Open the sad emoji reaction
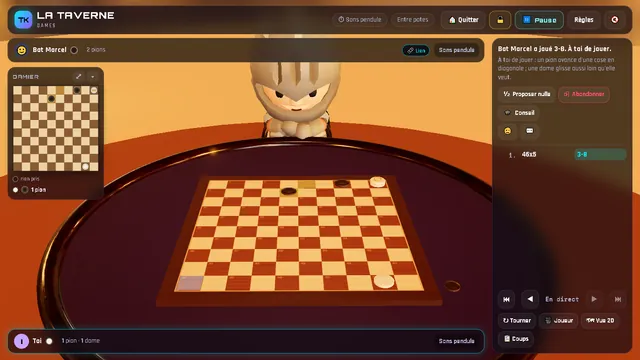Screen dimensions: 640x360 coord(507,131)
